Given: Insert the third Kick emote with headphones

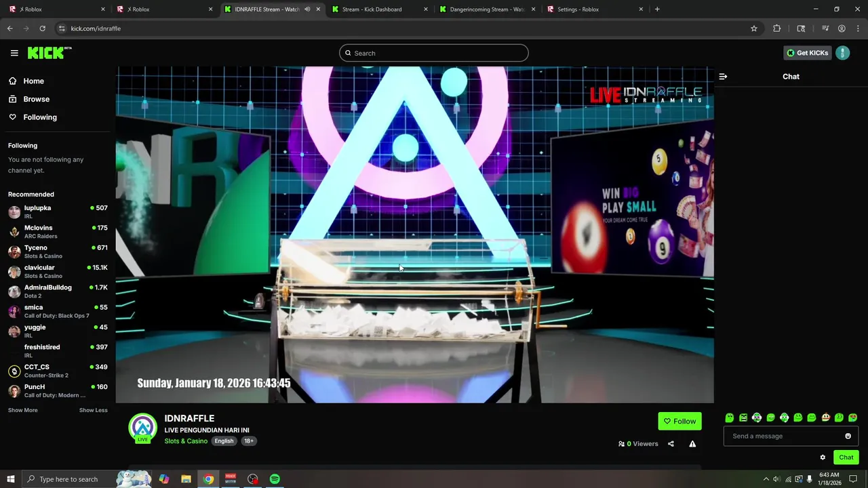Looking at the screenshot, I should pyautogui.click(x=757, y=418).
